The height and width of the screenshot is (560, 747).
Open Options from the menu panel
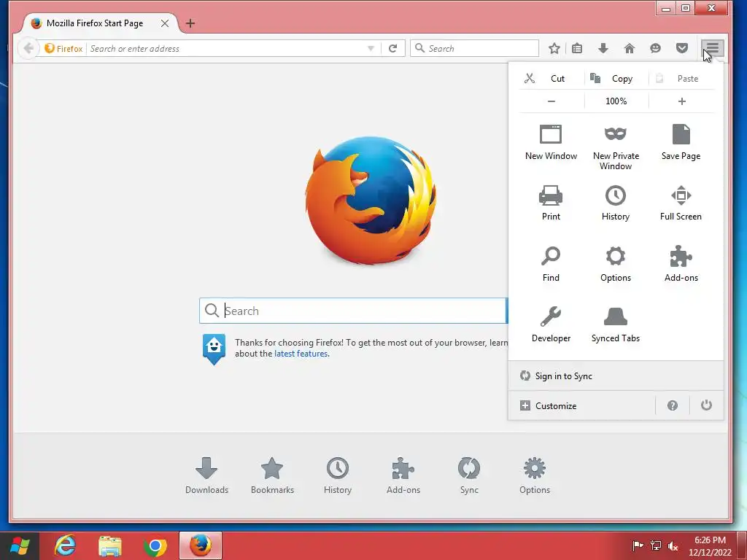(x=616, y=264)
